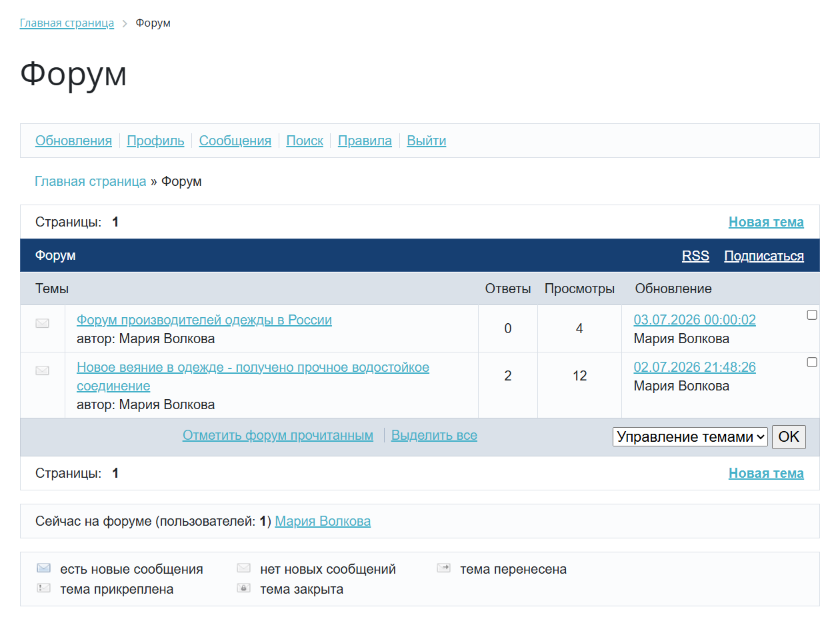Open the RSS feed link
The height and width of the screenshot is (621, 840).
tap(695, 256)
